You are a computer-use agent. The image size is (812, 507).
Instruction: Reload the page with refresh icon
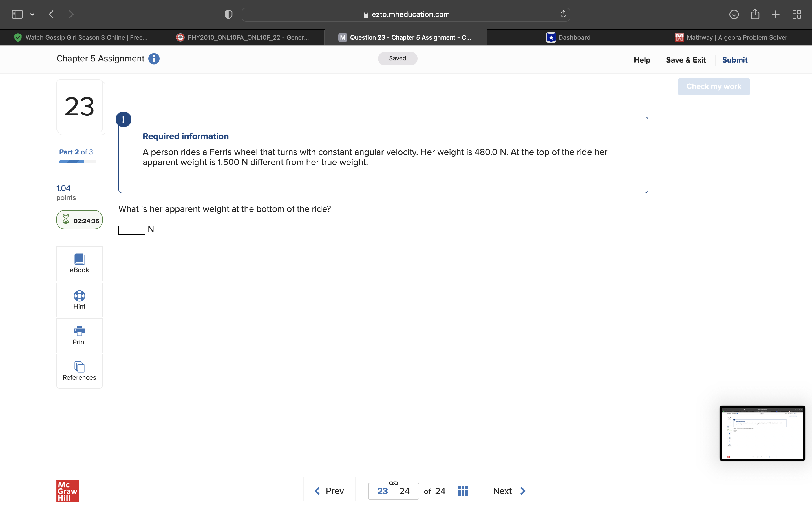pyautogui.click(x=563, y=14)
